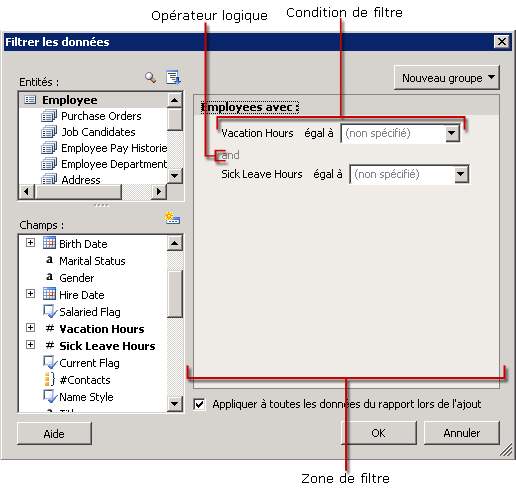Click the Current Flag checkbox field icon
Screen dimensions: 516x490
[x=50, y=362]
